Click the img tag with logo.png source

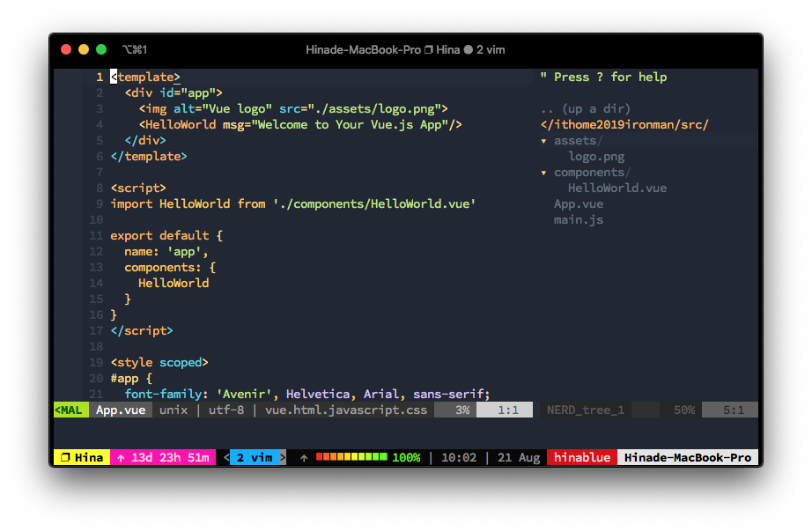tap(293, 109)
